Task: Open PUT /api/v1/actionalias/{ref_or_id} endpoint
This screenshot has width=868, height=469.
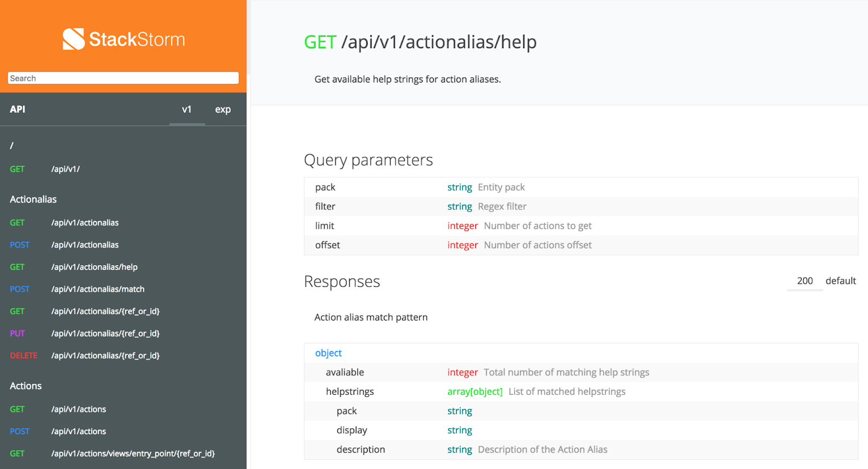Action: coord(105,334)
